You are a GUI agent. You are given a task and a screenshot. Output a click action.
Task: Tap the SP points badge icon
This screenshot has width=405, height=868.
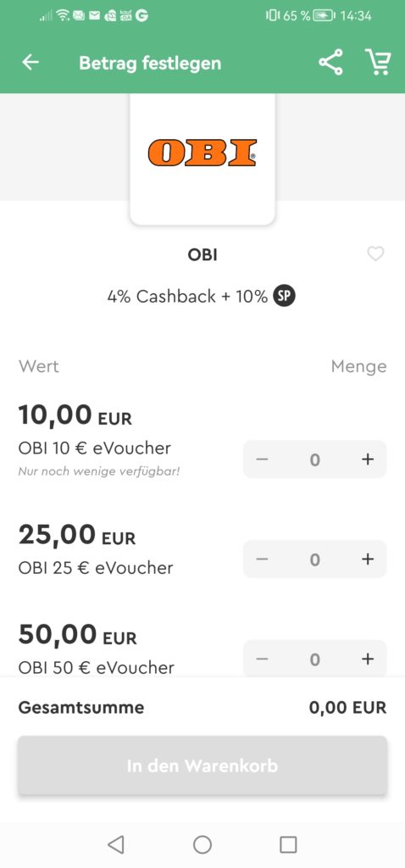(x=285, y=296)
